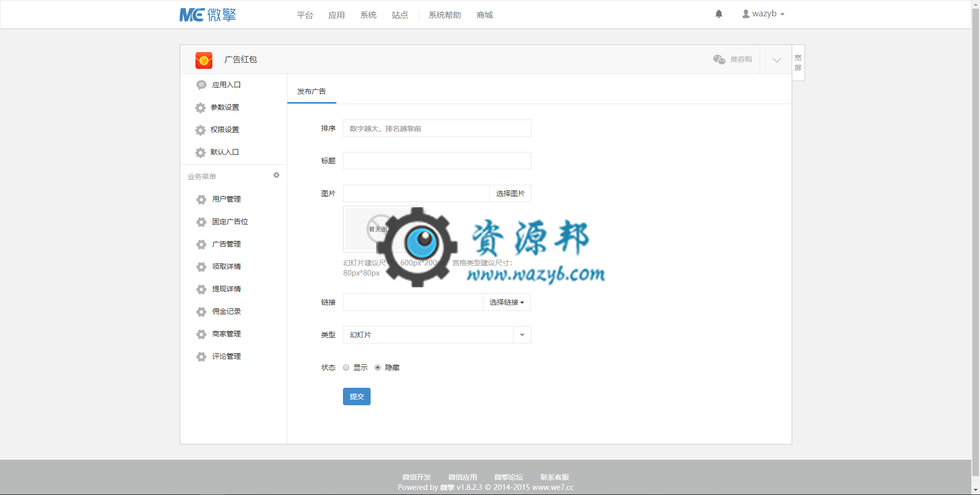The width and height of the screenshot is (980, 495).
Task: Open the wazyb user dropdown
Action: [x=763, y=14]
